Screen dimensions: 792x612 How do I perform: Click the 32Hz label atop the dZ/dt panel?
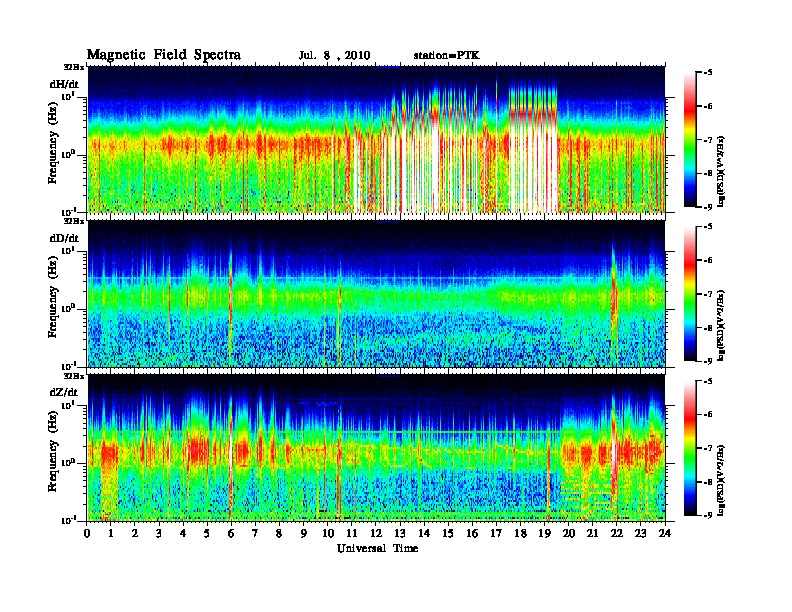(x=73, y=376)
